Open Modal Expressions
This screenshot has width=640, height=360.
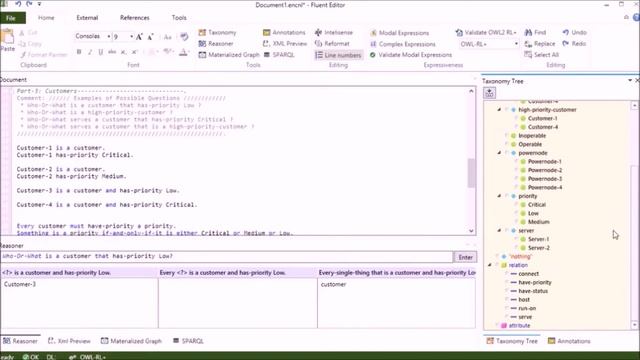tap(399, 33)
